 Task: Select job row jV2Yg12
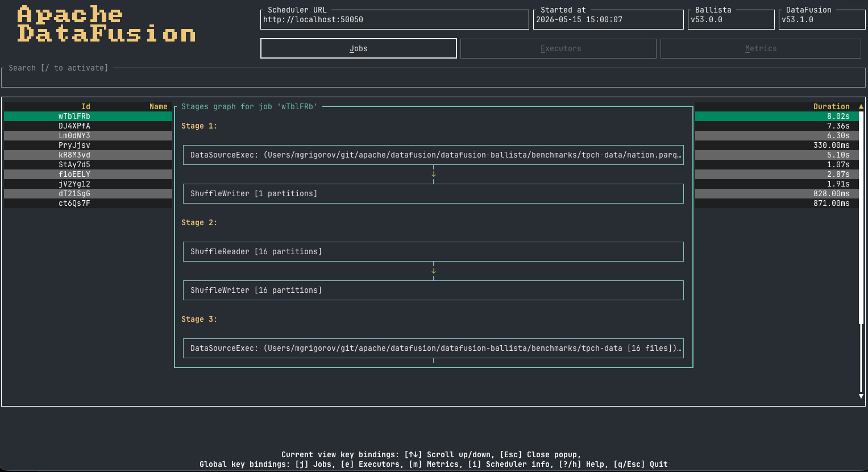coord(88,184)
